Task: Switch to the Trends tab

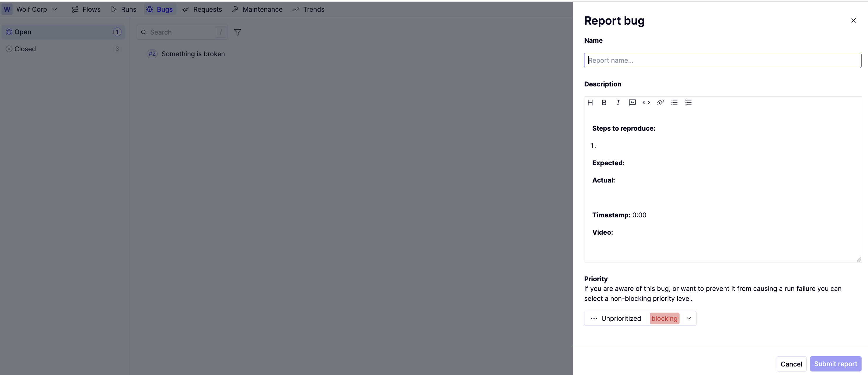Action: [x=308, y=9]
